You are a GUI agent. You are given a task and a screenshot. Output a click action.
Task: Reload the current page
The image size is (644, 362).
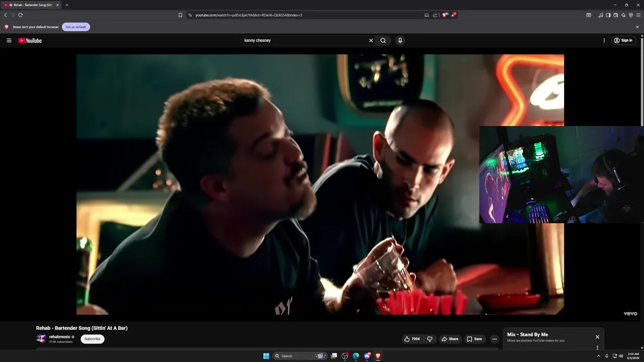pyautogui.click(x=21, y=15)
